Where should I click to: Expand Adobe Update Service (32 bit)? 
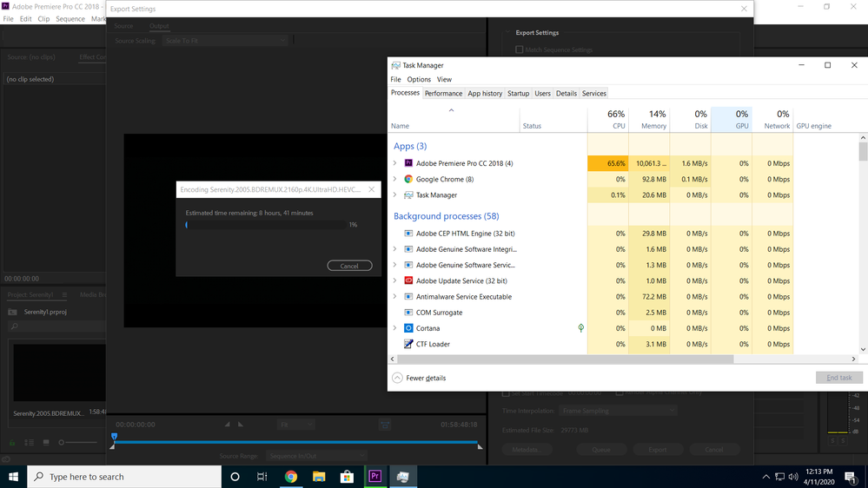[x=394, y=280]
